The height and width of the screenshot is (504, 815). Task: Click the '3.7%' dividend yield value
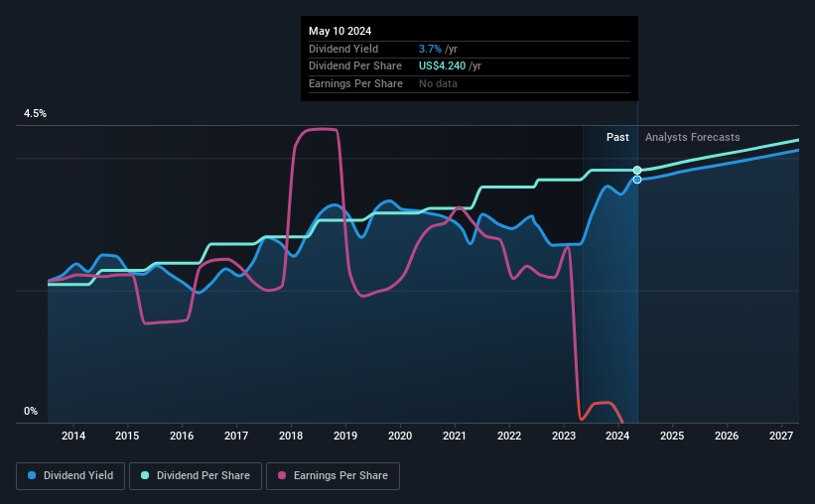430,49
